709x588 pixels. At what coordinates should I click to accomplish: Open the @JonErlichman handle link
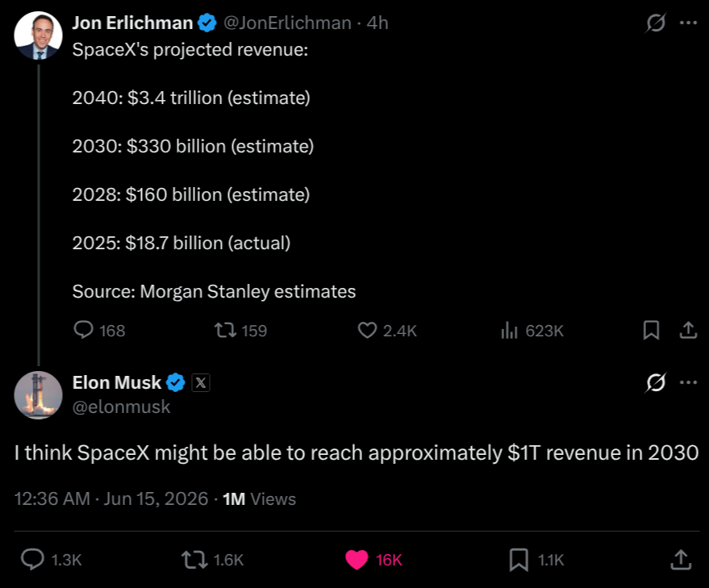point(287,23)
